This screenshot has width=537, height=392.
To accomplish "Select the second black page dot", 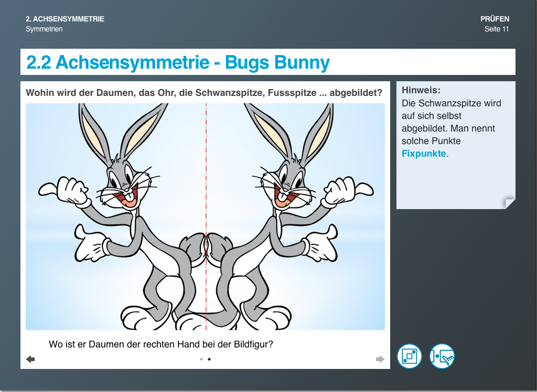I will tap(209, 360).
